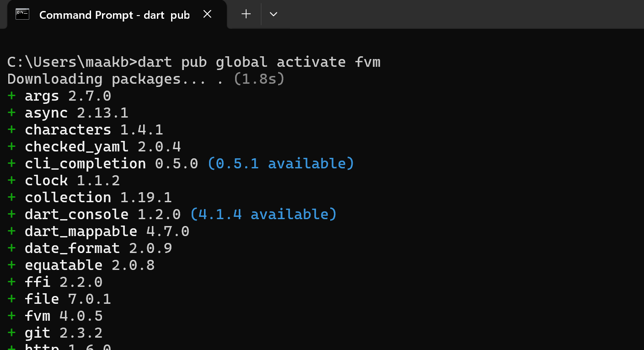Viewport: 644px width, 350px height.
Task: Click the 'cli_completion 0.5.0' package name
Action: tap(111, 163)
